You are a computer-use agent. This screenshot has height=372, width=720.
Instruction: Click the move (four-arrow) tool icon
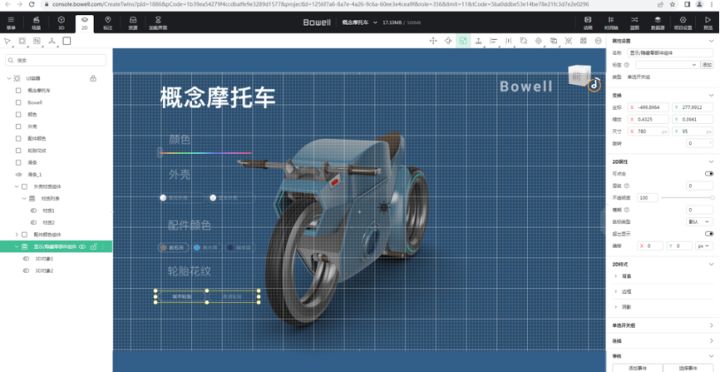(433, 41)
